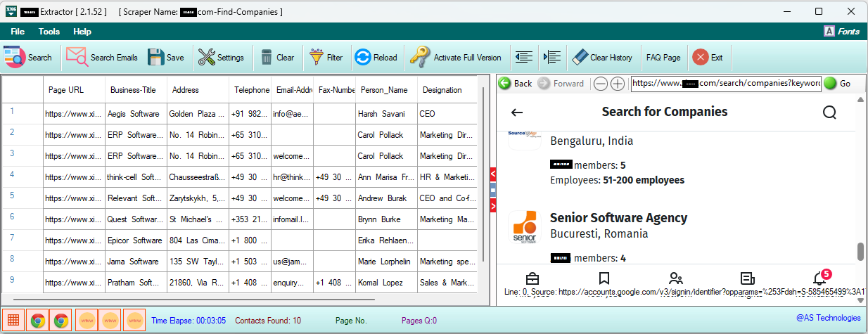Select the think-cell business title cell
The width and height of the screenshot is (868, 334).
136,177
